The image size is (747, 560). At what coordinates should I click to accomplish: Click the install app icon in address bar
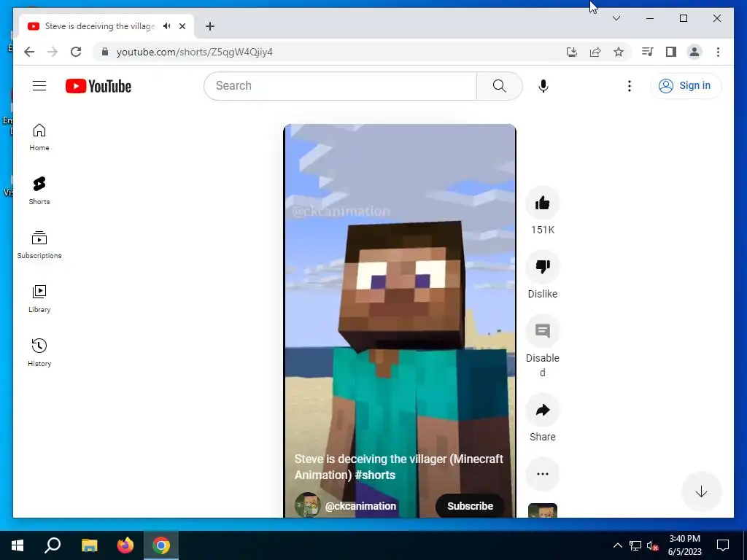click(572, 52)
